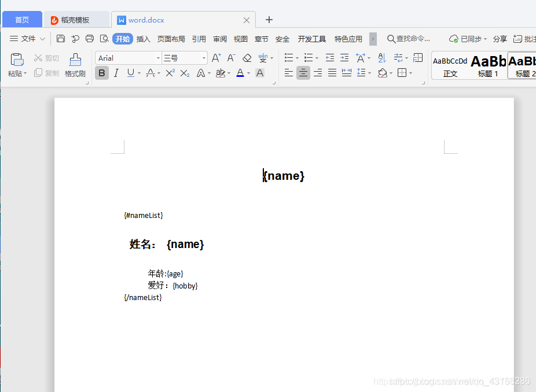Toggle Bold formatting off
Screen dimensions: 536x392
102,72
